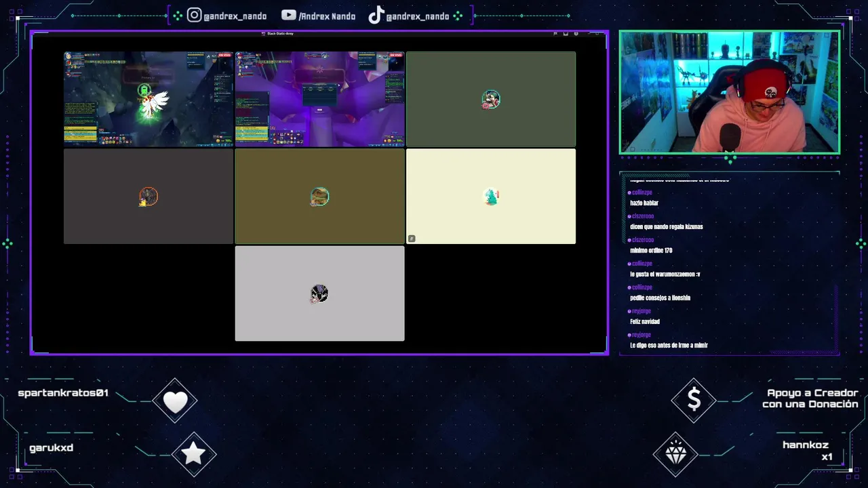This screenshot has height=488, width=868.
Task: Select message 'Le digo eso antes de irme a mimir'
Action: 669,345
